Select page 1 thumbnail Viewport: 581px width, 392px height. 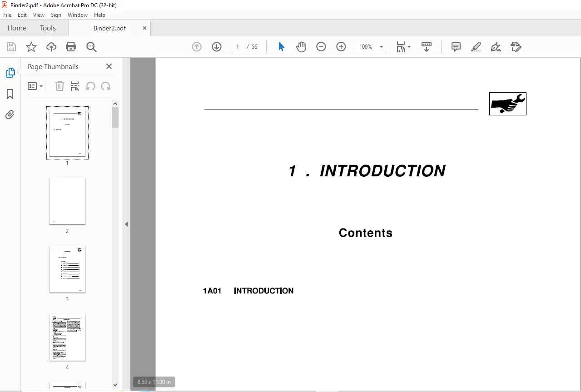pyautogui.click(x=67, y=133)
